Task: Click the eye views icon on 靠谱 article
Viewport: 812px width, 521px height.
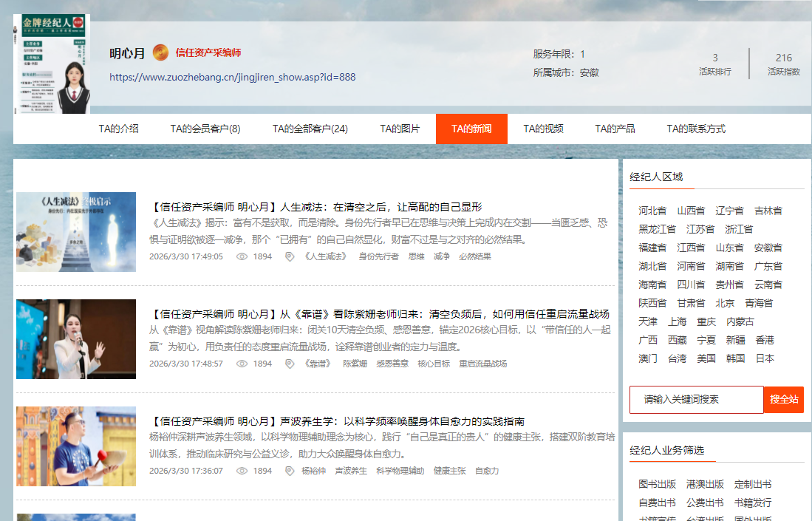Action: [x=242, y=364]
